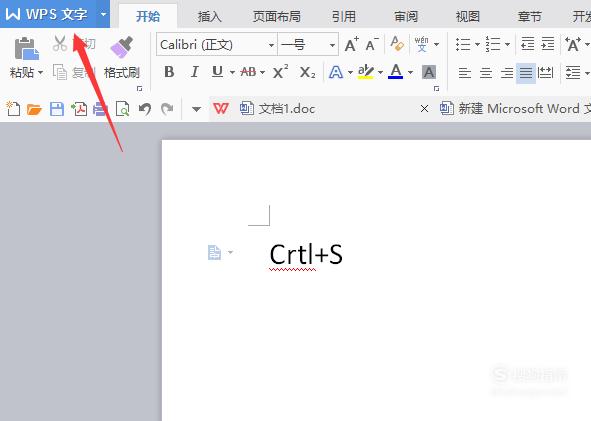
Task: Create a new document from toolbar
Action: tap(13, 109)
